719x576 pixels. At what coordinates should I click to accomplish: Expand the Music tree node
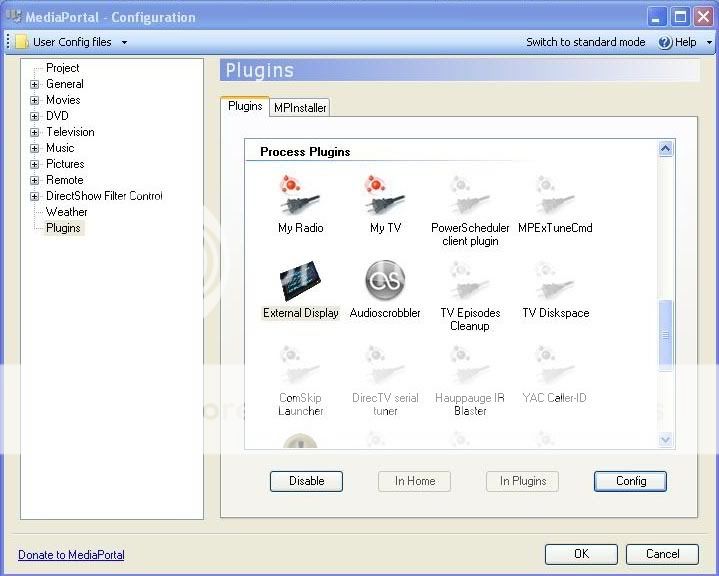click(x=34, y=149)
